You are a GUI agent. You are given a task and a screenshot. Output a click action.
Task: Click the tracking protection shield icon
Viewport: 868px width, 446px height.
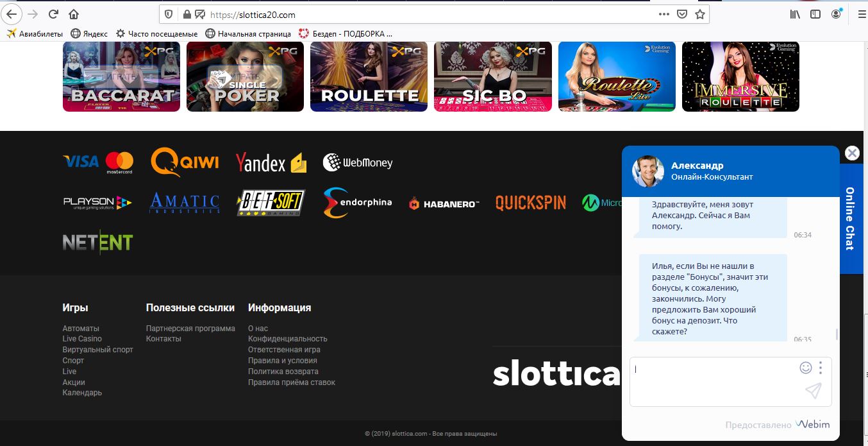[x=169, y=14]
